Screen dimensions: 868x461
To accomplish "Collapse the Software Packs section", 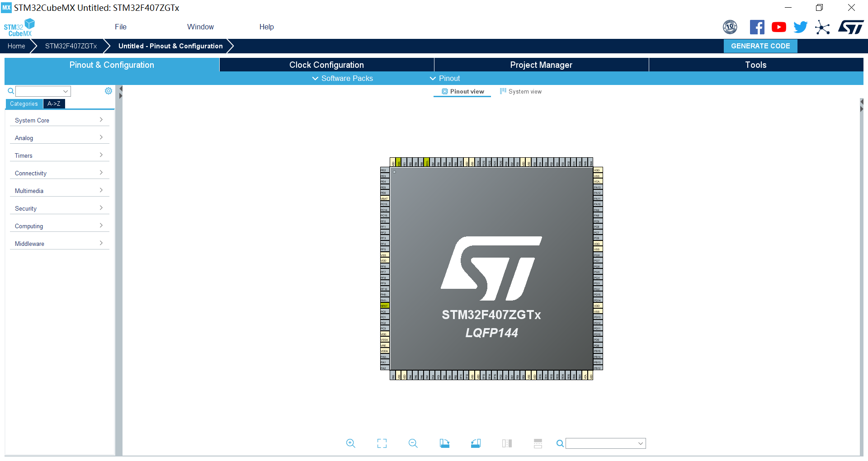I will click(x=342, y=78).
